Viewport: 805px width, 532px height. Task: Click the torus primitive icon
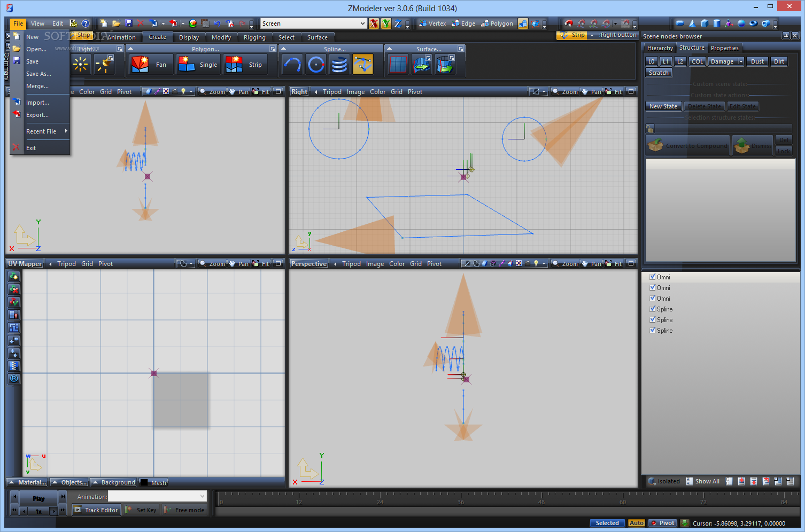pyautogui.click(x=753, y=24)
